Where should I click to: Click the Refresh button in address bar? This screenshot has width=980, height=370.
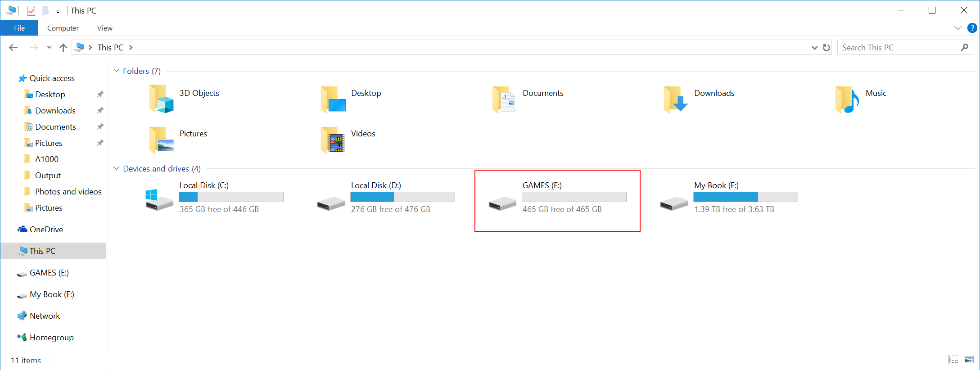tap(826, 48)
